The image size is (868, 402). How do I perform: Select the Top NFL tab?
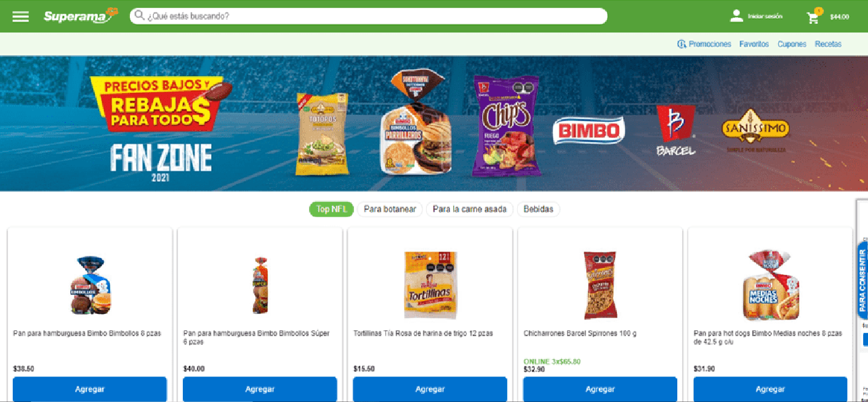[331, 209]
